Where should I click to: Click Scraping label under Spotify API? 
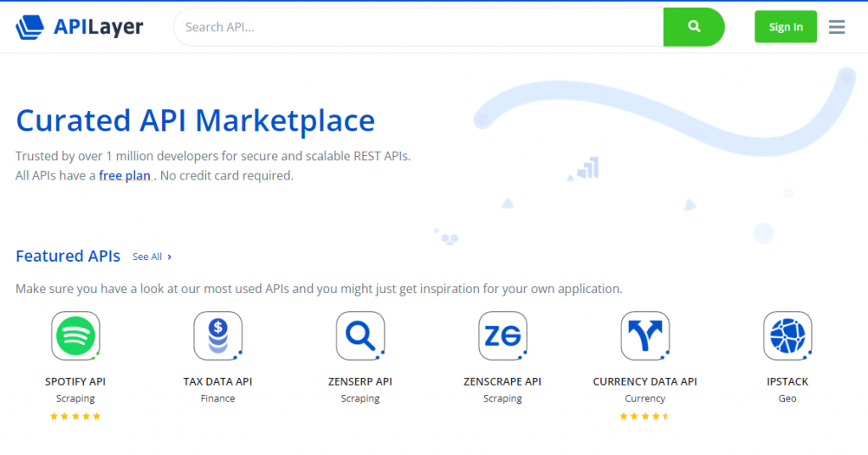coord(75,398)
